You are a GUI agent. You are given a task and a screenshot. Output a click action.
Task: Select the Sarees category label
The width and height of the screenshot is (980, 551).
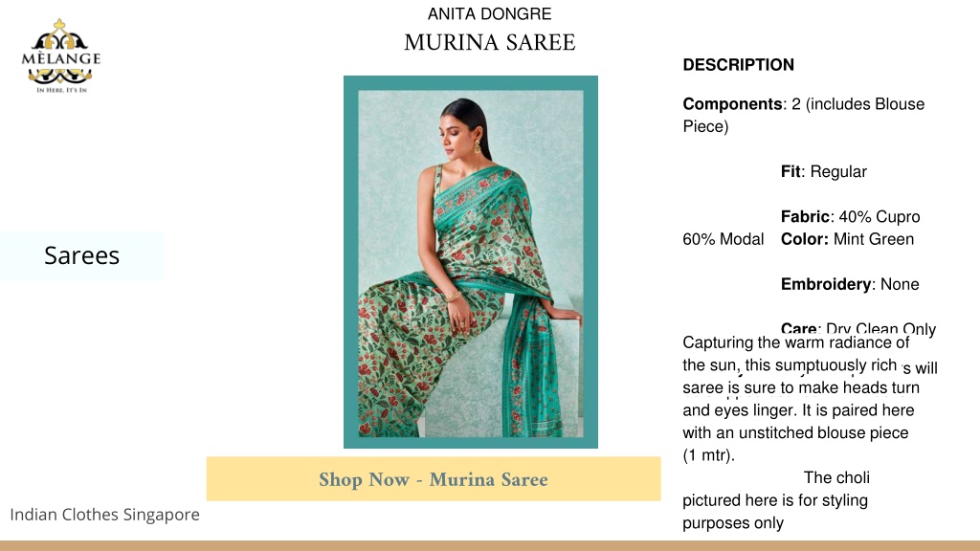[x=82, y=255]
